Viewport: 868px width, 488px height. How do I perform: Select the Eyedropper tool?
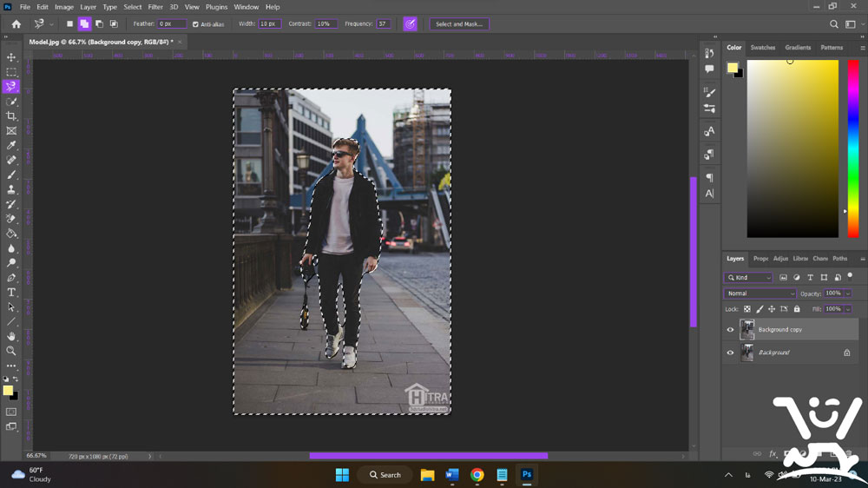pos(11,145)
